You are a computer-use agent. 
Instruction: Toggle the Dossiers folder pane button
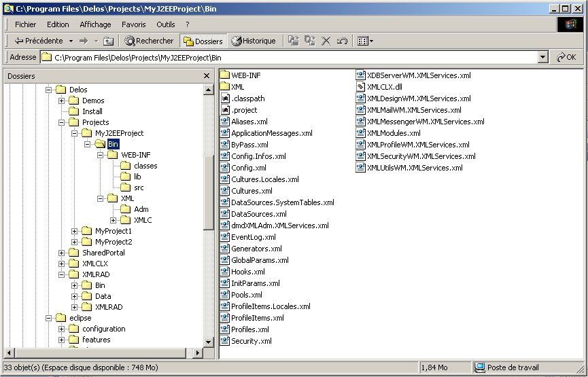[203, 41]
